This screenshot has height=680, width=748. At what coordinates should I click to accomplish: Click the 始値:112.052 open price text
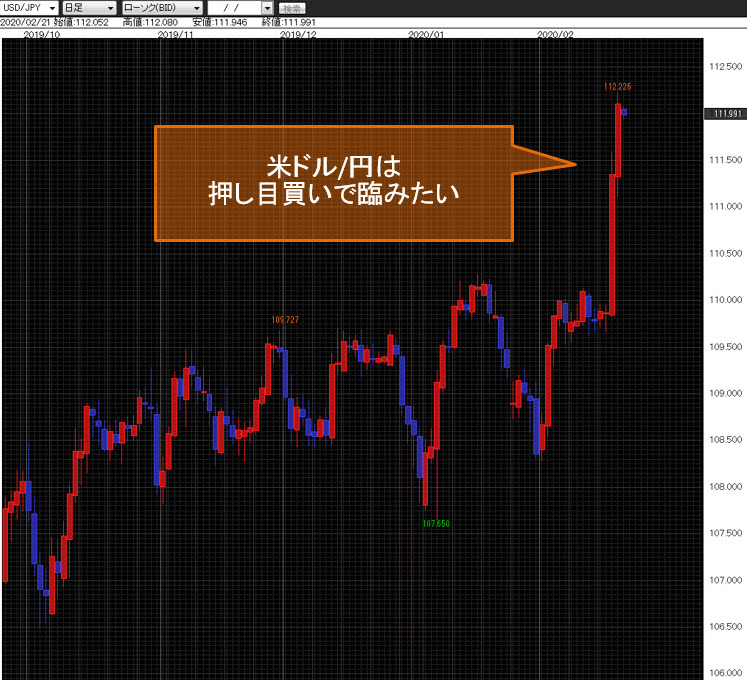click(x=81, y=22)
